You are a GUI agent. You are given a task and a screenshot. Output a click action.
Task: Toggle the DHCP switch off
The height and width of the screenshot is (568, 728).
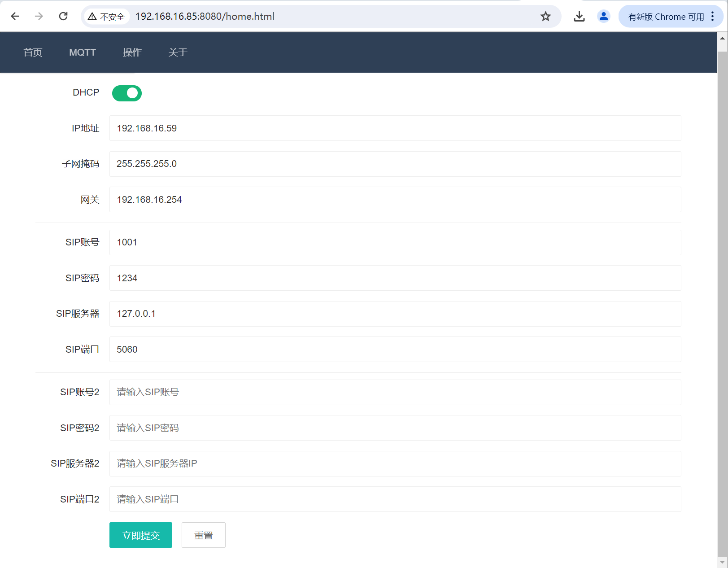point(127,93)
